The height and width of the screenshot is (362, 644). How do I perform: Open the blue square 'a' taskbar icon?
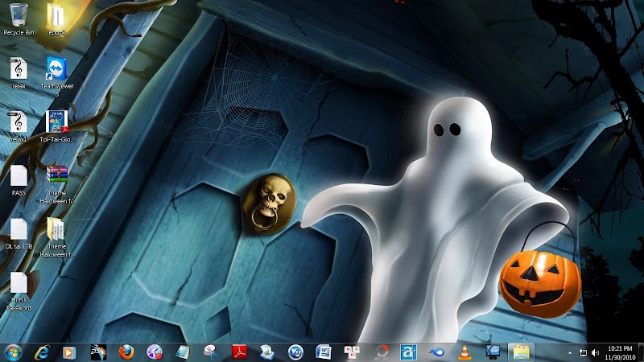click(408, 352)
